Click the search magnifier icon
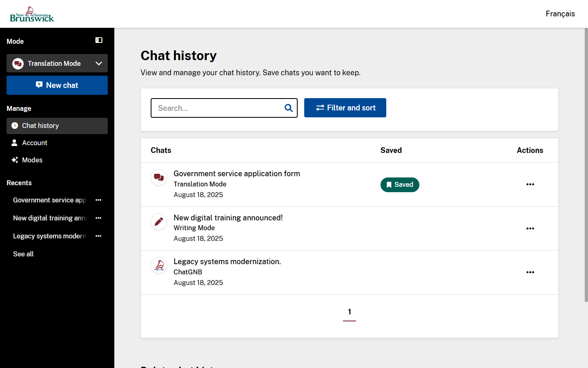Viewport: 588px width, 368px height. click(288, 108)
